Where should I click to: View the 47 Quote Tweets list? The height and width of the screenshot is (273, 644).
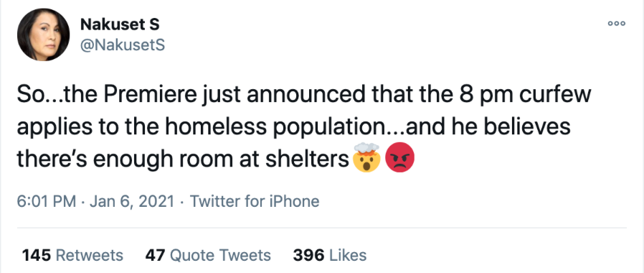[x=208, y=255]
